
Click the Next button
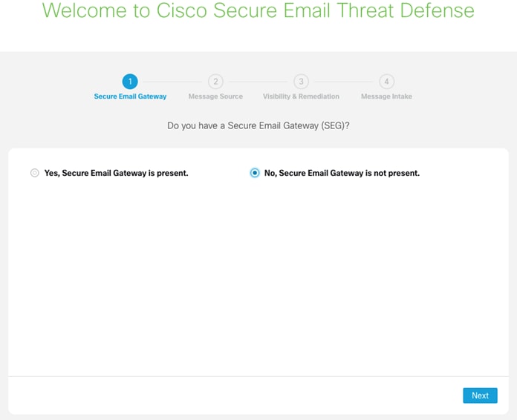tap(480, 396)
